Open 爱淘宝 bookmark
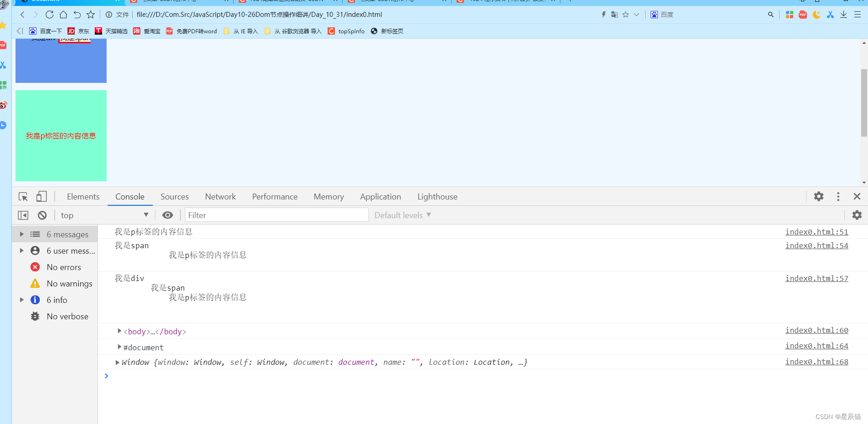The width and height of the screenshot is (868, 424). (x=147, y=31)
